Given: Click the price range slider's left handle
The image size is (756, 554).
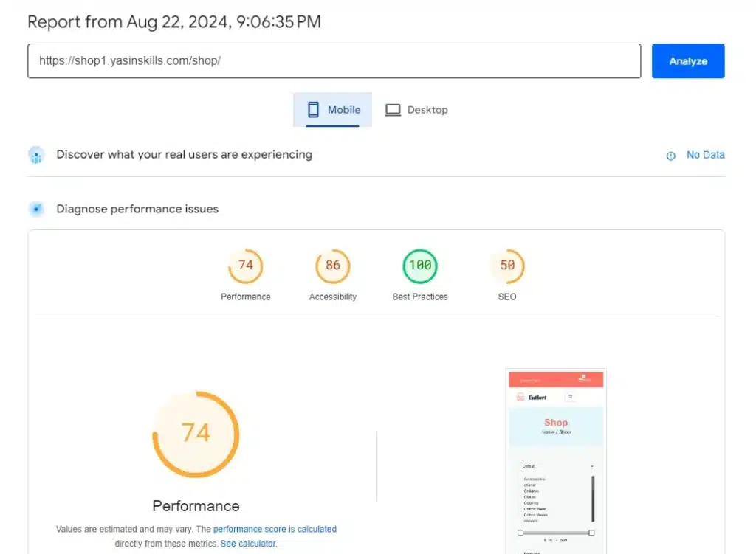Looking at the screenshot, I should point(520,533).
